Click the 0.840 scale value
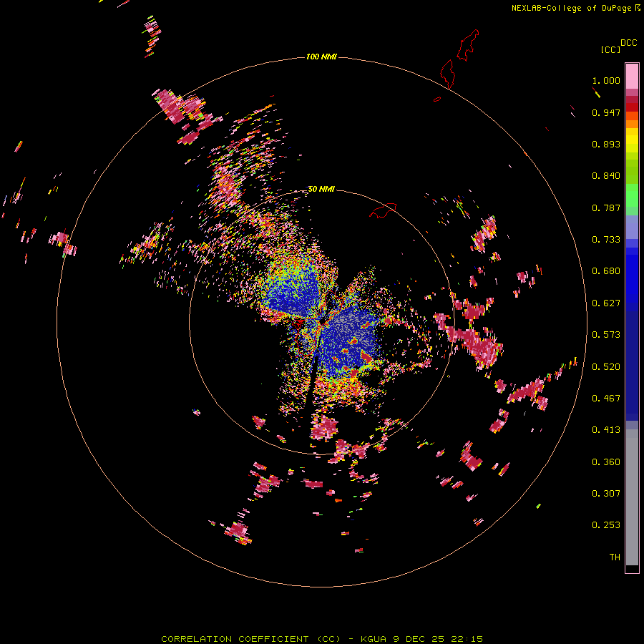Image resolution: width=644 pixels, height=644 pixels. tap(606, 176)
